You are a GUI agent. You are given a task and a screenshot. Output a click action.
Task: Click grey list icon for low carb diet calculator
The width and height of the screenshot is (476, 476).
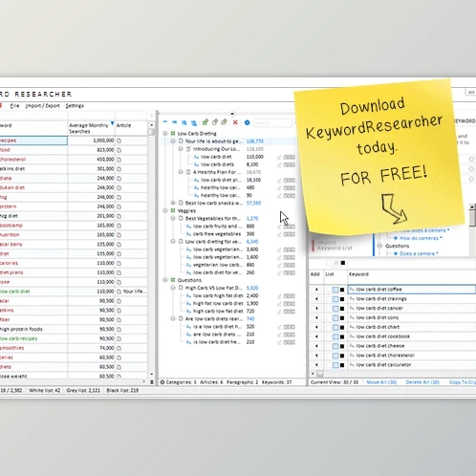point(335,365)
